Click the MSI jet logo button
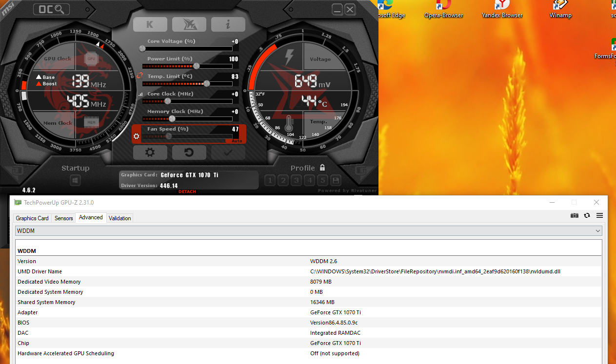Image resolution: width=616 pixels, height=364 pixels. pyautogui.click(x=189, y=24)
